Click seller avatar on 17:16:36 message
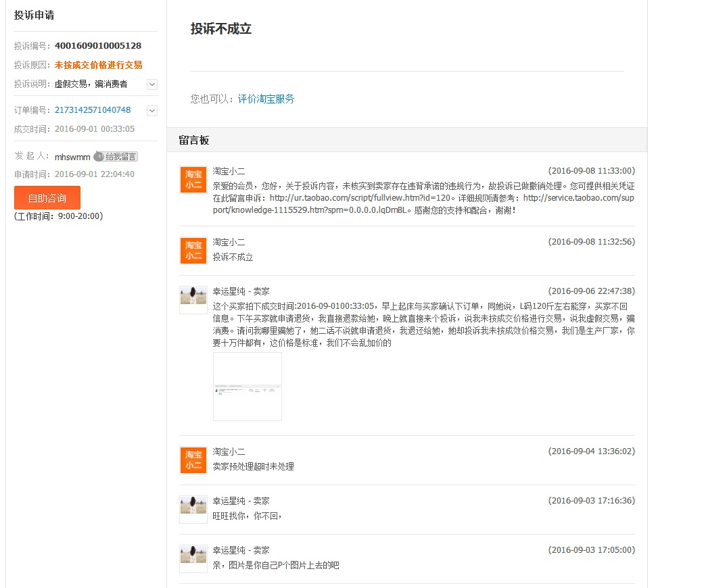Screen dimensions: 704x588 193,509
